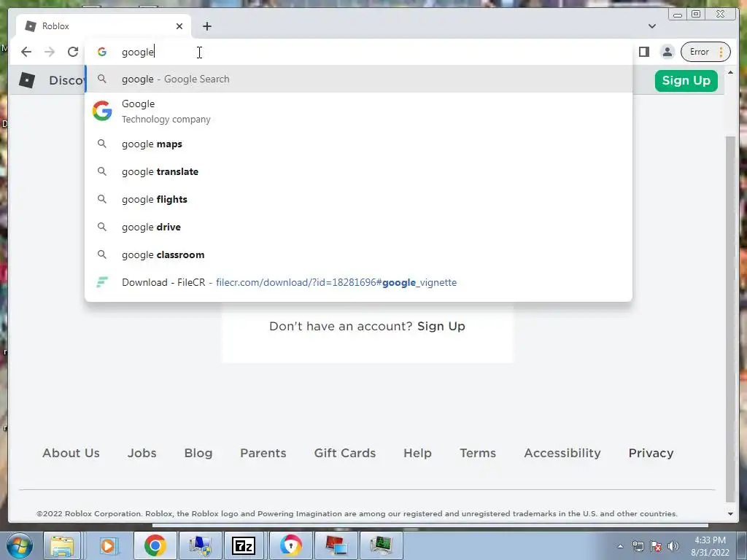Click the scroll down arrow of the page
The image size is (747, 560).
730,514
